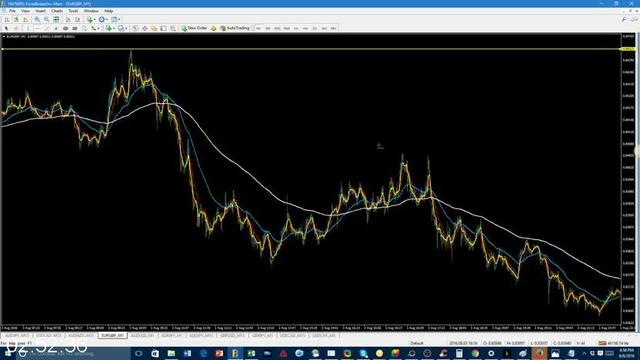Screen dimensions: 640x360
Task: Toggle the AutoTrading button
Action: point(235,28)
